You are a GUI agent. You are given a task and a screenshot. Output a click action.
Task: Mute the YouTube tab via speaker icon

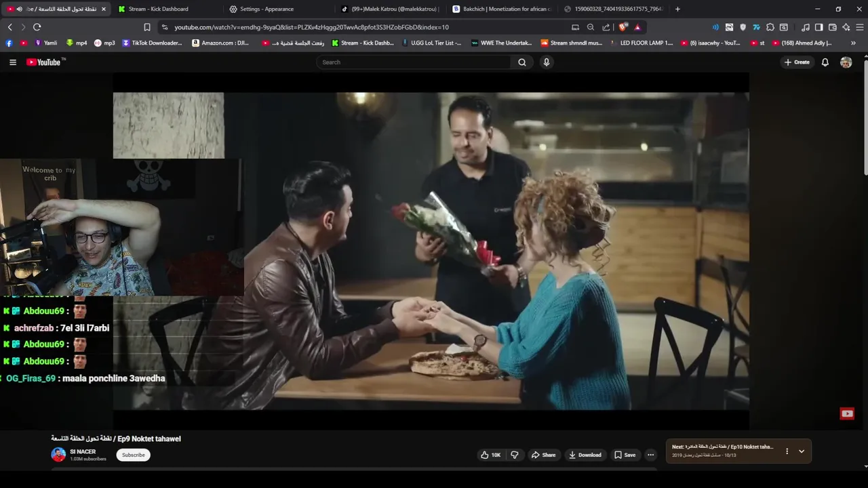pyautogui.click(x=19, y=9)
